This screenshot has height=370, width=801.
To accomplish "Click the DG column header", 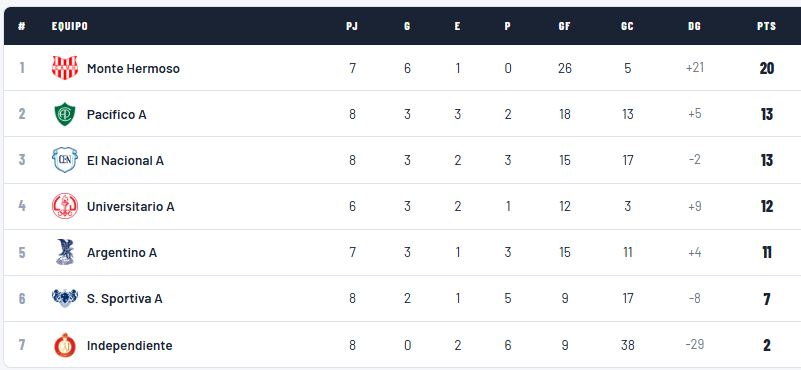I will (694, 26).
